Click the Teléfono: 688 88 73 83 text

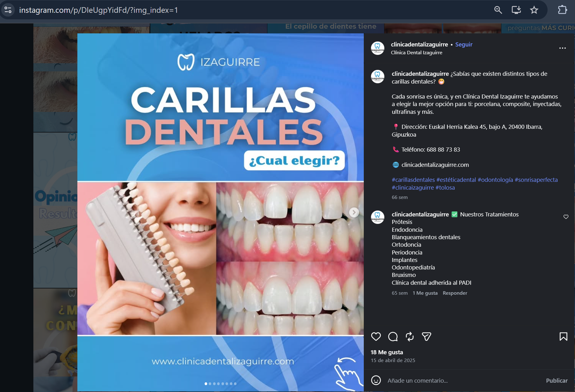(x=431, y=150)
